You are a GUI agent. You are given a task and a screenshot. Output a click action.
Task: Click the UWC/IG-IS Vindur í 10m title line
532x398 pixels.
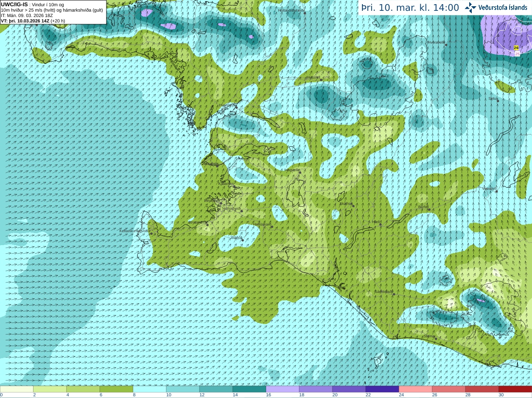tap(32, 5)
